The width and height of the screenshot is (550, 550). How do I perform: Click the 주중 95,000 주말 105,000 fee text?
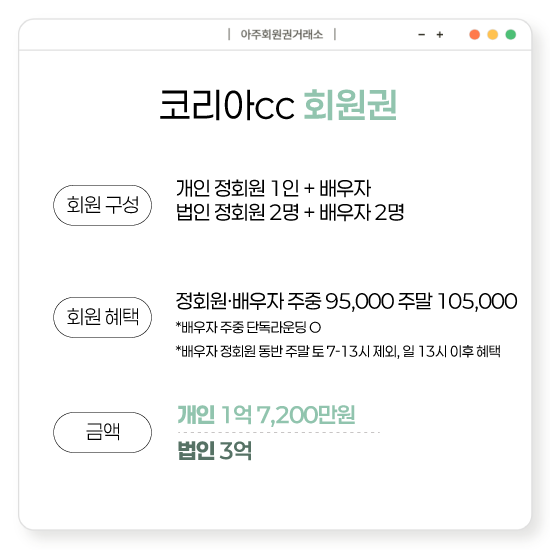[402, 301]
